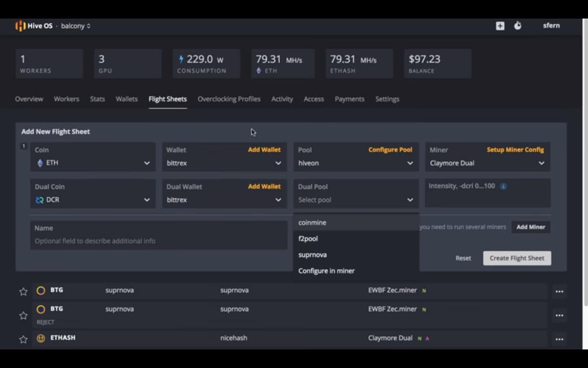Click Add Wallet link above Dual Wallet
This screenshot has width=588, height=368.
coord(264,186)
